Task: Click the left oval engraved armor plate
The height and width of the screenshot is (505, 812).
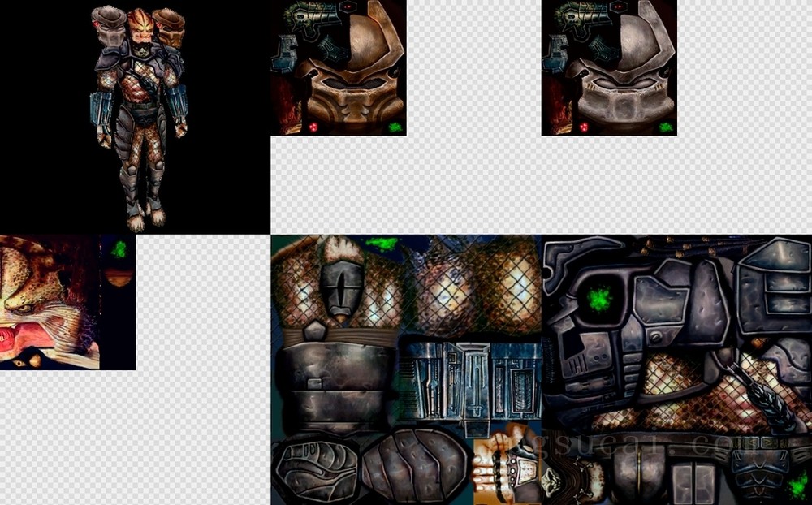Action: (313, 470)
